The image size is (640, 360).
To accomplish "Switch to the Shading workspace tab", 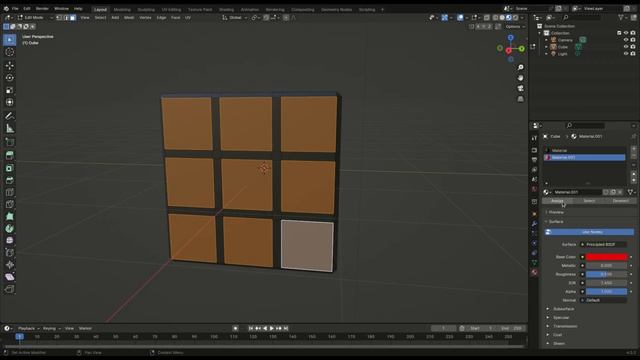I will pos(227,9).
